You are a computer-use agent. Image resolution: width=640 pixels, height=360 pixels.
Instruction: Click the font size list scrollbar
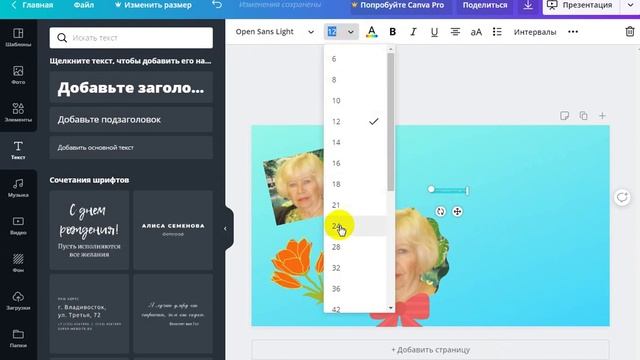(391, 122)
